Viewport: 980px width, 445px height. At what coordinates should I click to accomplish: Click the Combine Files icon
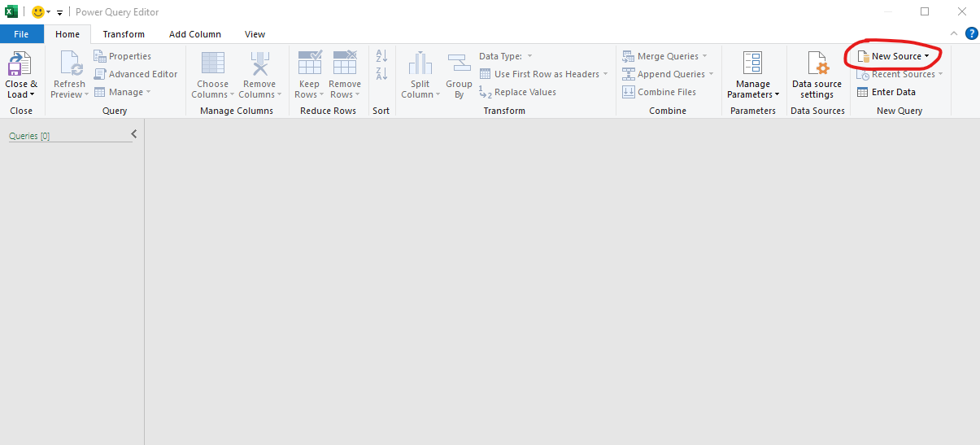tap(629, 92)
